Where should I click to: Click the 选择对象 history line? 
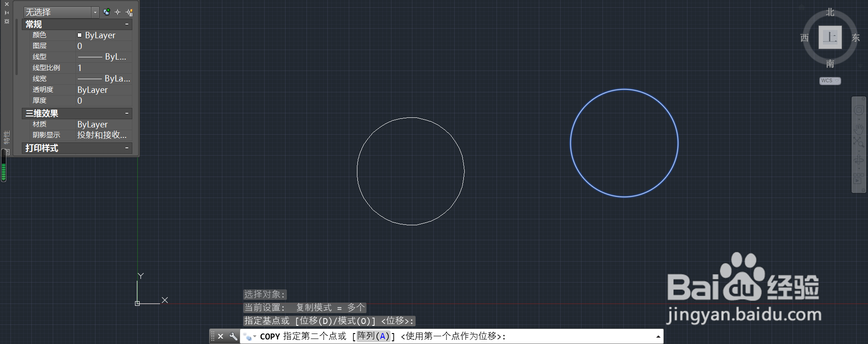(265, 294)
